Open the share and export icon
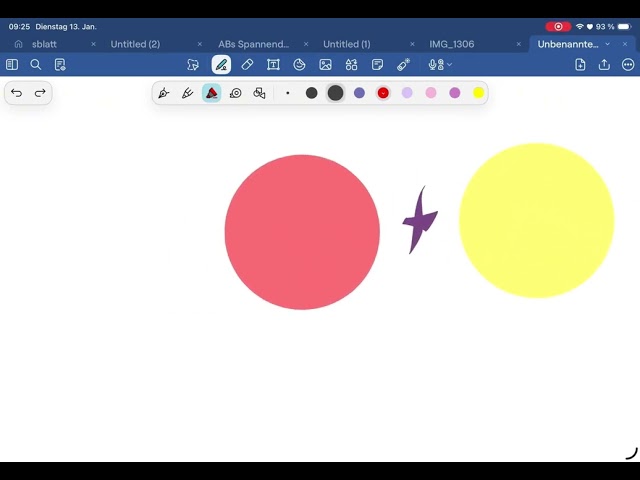Viewport: 640px width, 480px height. (604, 64)
